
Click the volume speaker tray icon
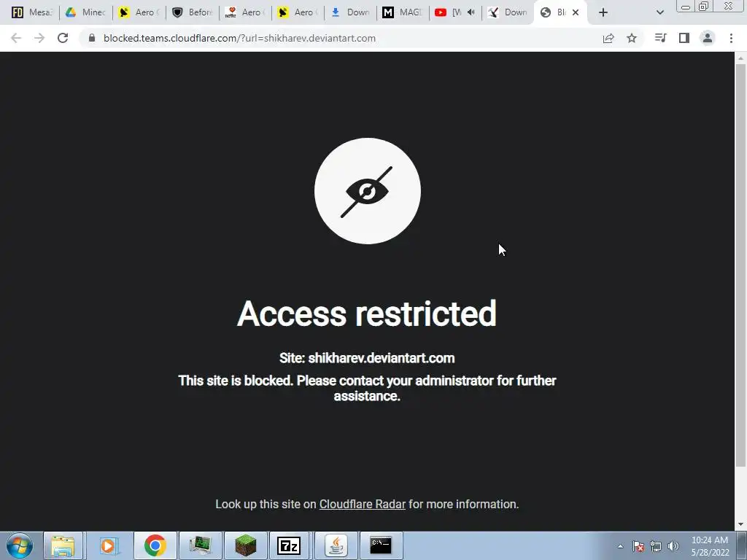pyautogui.click(x=673, y=546)
